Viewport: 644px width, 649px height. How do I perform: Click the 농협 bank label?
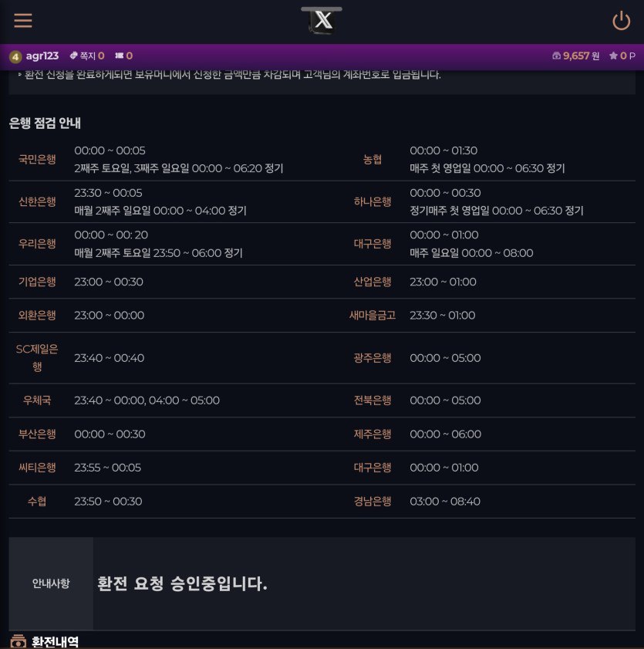coord(373,160)
